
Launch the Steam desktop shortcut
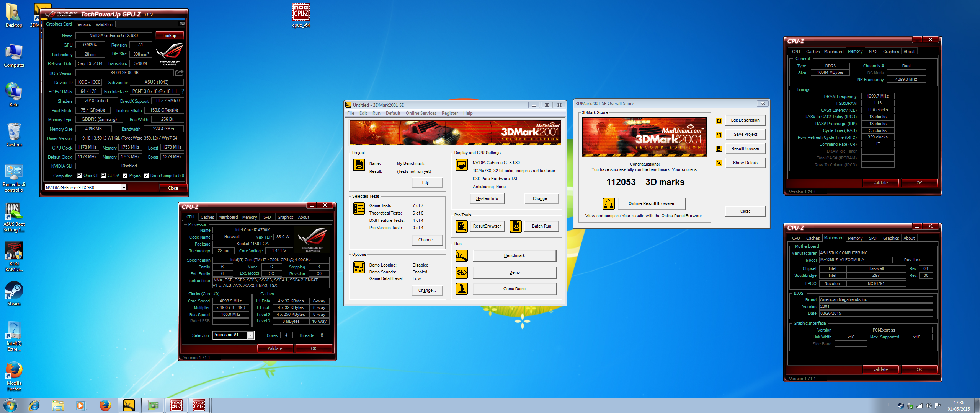tap(14, 294)
